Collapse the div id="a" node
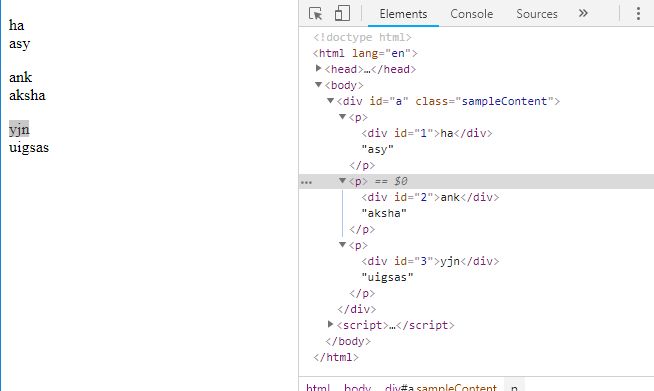This screenshot has height=391, width=654. [x=330, y=101]
